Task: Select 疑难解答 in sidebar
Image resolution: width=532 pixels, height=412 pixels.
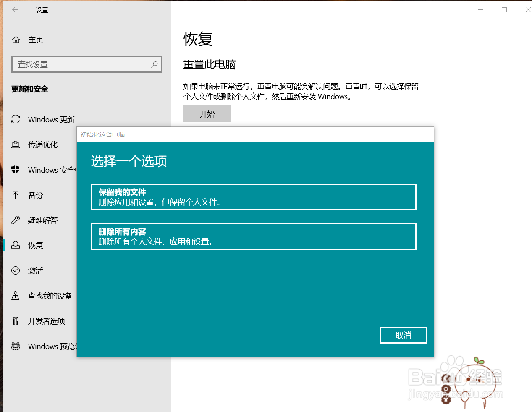Action: (x=43, y=220)
